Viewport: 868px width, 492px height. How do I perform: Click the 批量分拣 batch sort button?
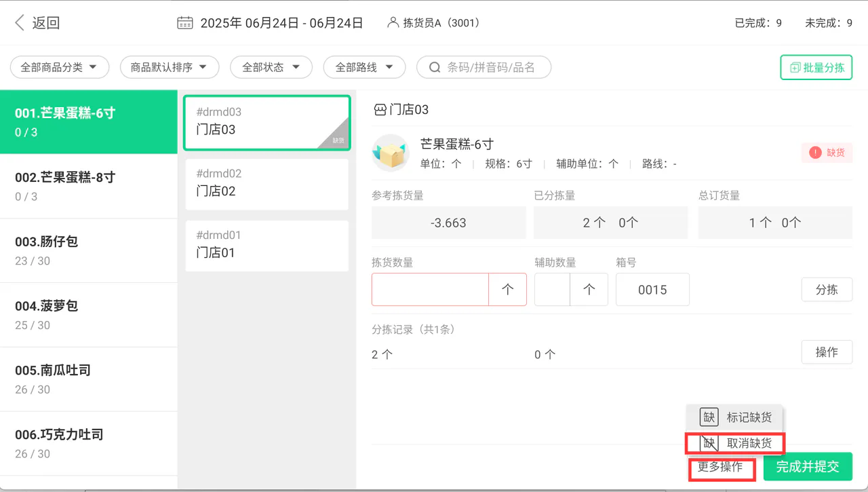[816, 67]
